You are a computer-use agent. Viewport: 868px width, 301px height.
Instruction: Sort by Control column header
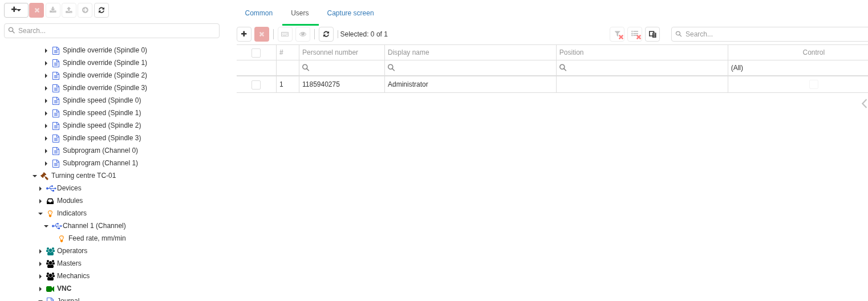(798, 52)
